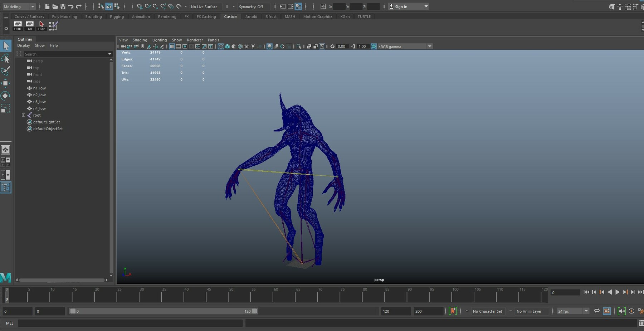Select the Lasso tool in the toolbox
This screenshot has width=644, height=331.
(5, 58)
